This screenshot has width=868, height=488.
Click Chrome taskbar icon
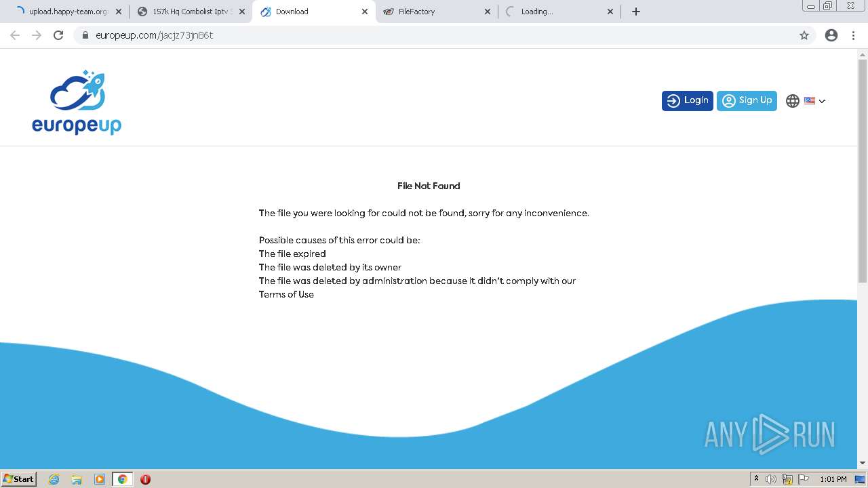[123, 479]
